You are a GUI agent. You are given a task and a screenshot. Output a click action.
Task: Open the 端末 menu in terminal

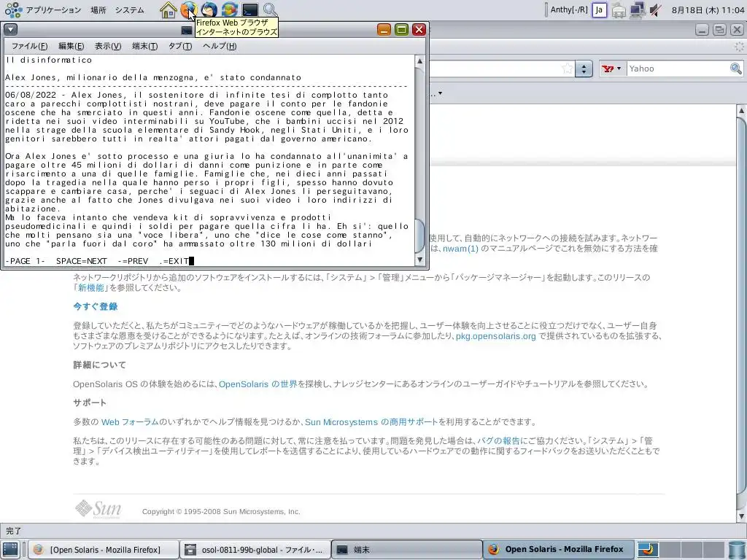tap(145, 46)
